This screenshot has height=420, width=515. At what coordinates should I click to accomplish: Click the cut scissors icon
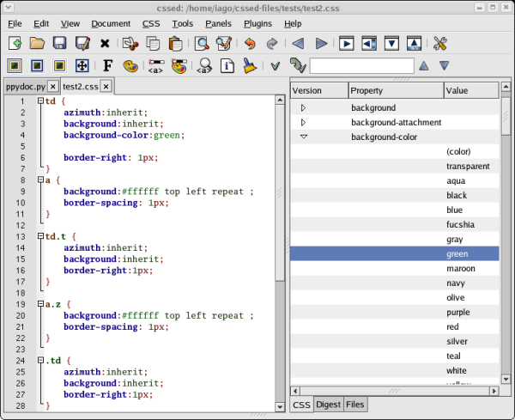[130, 43]
